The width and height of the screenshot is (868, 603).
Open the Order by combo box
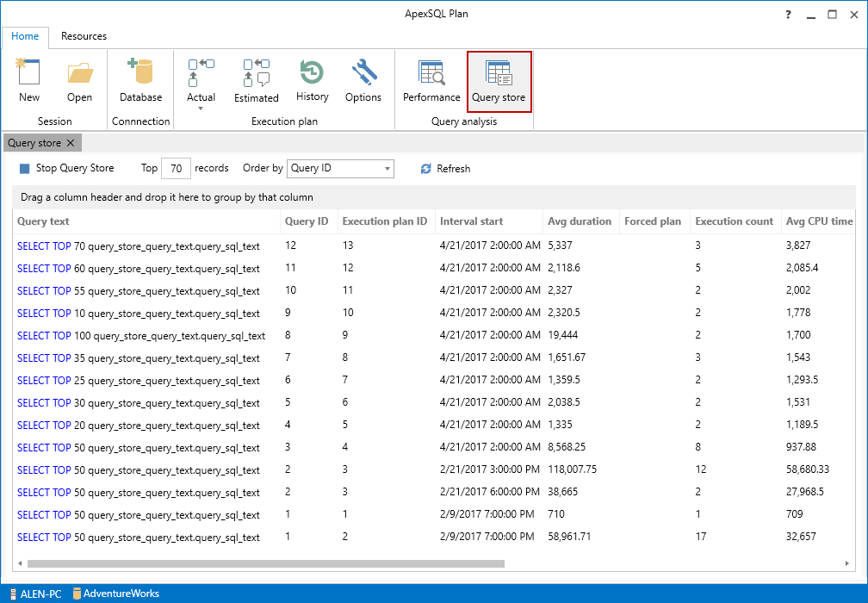tap(340, 168)
